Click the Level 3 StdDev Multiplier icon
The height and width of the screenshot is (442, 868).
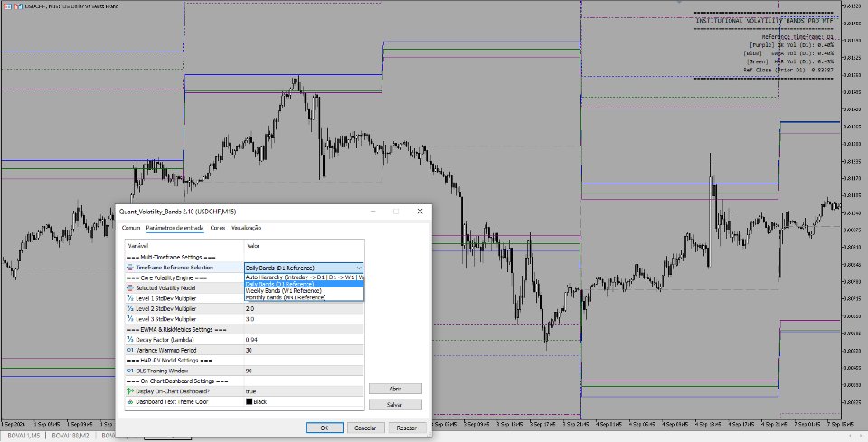pos(130,319)
